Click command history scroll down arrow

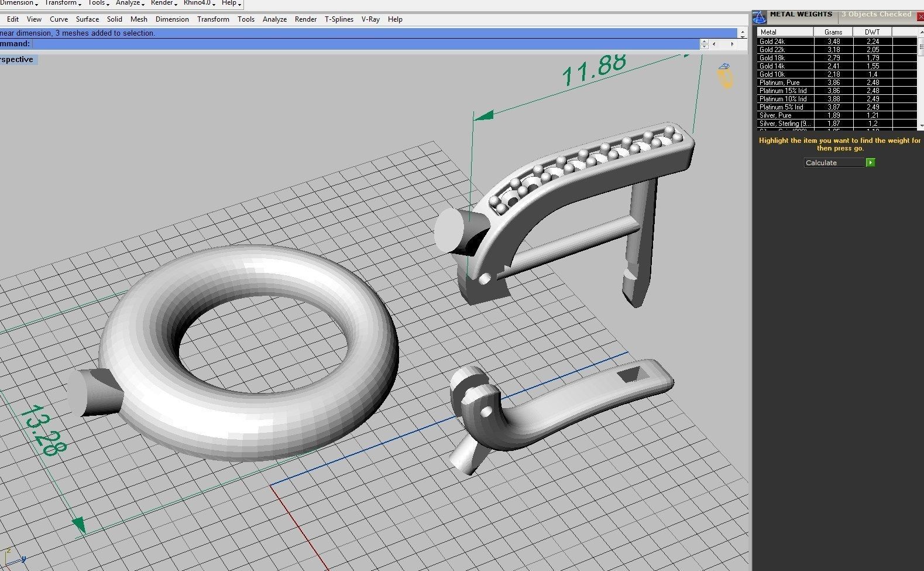coord(743,36)
